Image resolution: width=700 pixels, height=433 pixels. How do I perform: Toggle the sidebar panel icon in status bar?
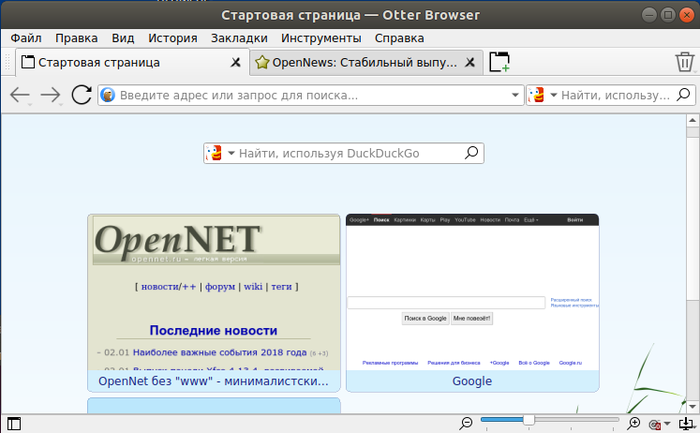tap(14, 423)
